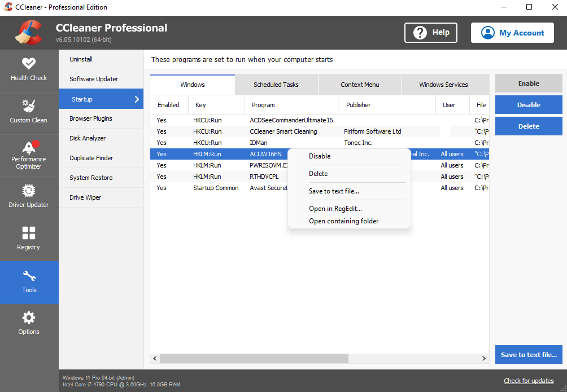Sort by the Program column header
Screen dimensions: 567x392
pos(292,105)
